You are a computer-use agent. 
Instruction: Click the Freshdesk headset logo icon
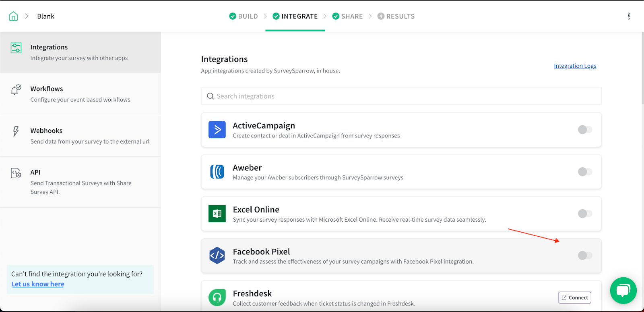click(217, 297)
